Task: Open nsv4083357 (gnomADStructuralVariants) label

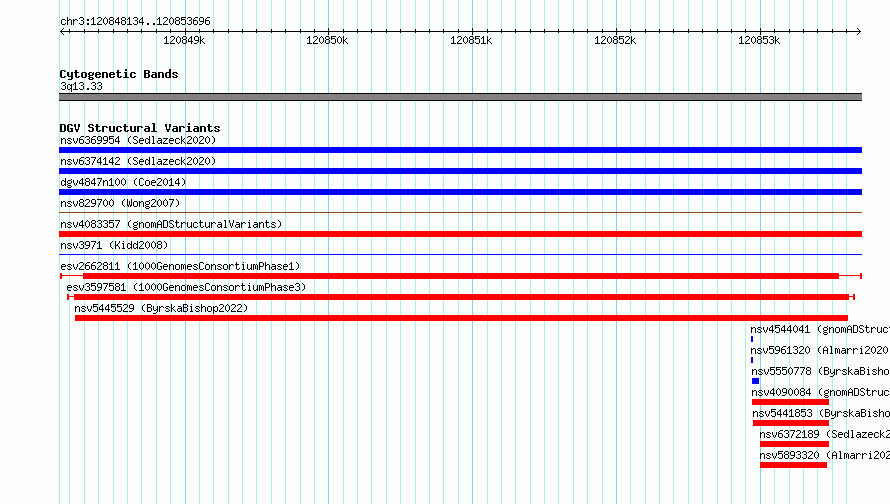Action: point(171,224)
